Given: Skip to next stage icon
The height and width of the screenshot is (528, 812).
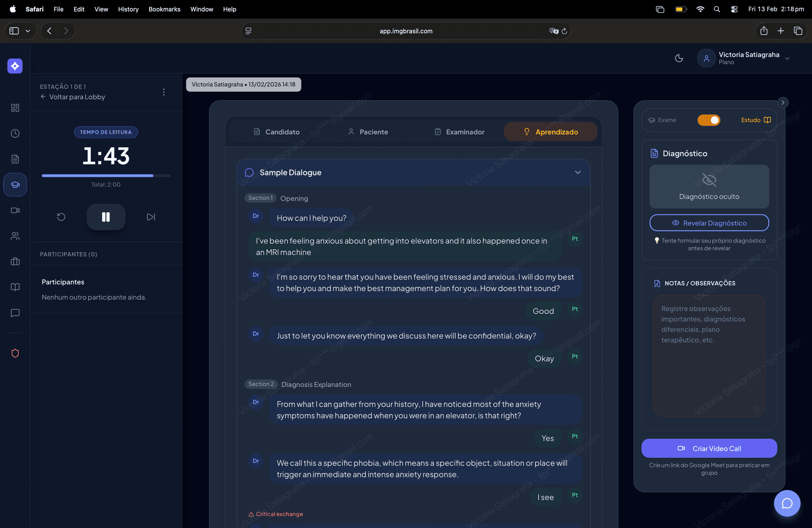Looking at the screenshot, I should (x=151, y=217).
